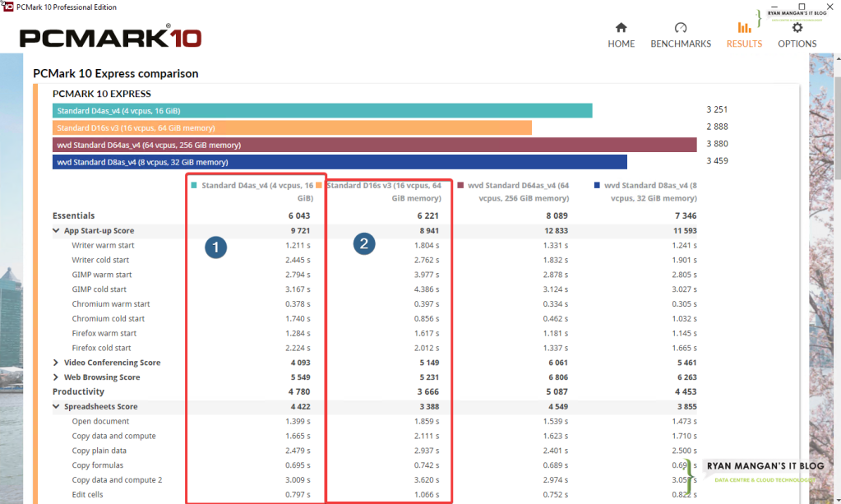This screenshot has height=504, width=841.
Task: Click the blue wvd Standard D8as_v4 legend swatch
Action: click(597, 186)
